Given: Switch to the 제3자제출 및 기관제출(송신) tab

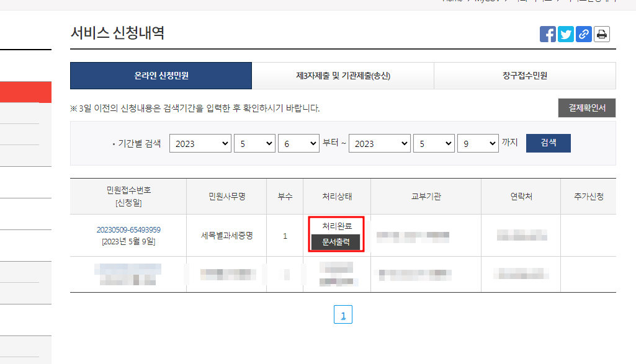Looking at the screenshot, I should (343, 75).
